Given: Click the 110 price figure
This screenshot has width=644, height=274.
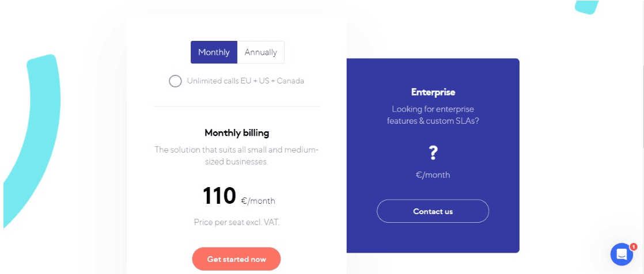Looking at the screenshot, I should point(219,196).
